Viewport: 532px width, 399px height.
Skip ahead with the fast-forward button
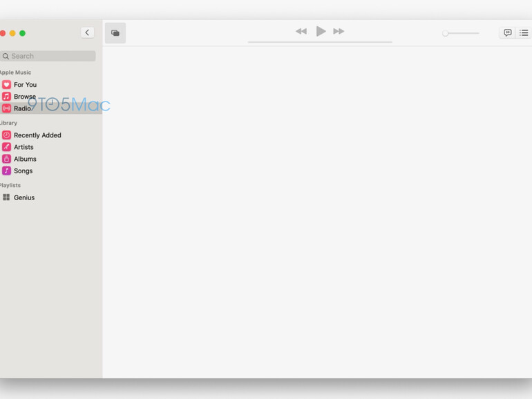click(x=339, y=31)
